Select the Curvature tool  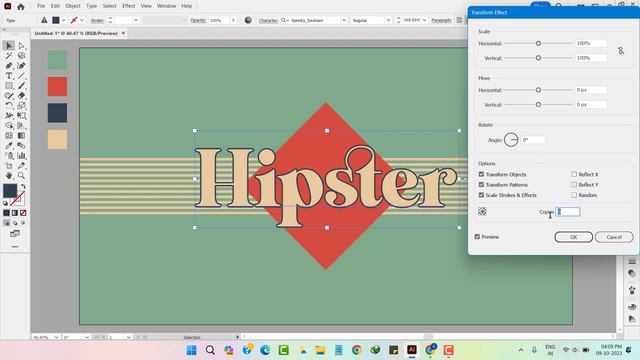(21, 66)
